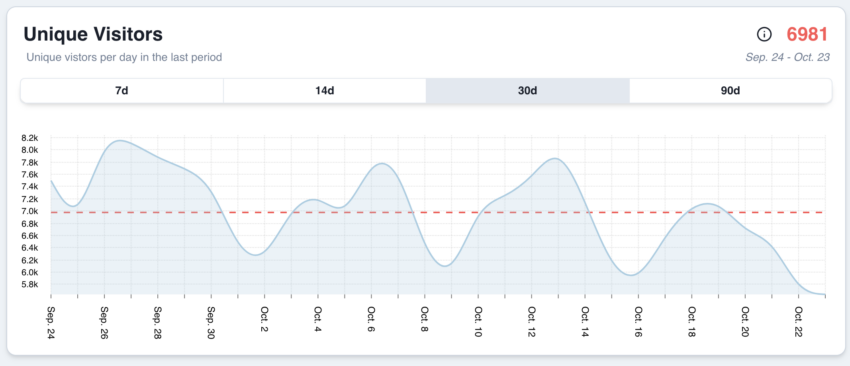Click the Oct. 22 axis label

[x=799, y=323]
